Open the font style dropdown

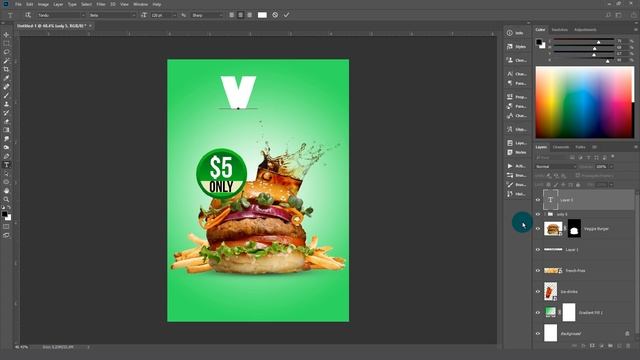[112, 15]
